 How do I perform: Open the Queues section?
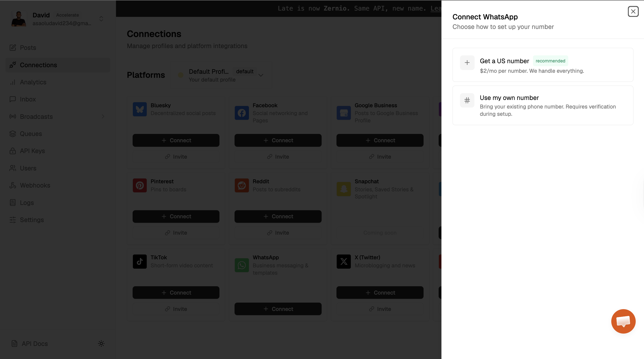tap(31, 134)
